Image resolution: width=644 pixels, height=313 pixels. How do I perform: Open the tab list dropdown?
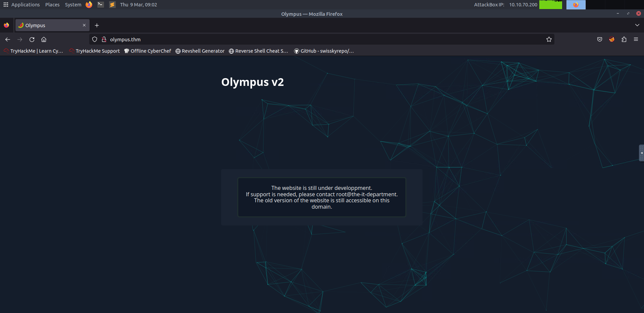coord(637,25)
